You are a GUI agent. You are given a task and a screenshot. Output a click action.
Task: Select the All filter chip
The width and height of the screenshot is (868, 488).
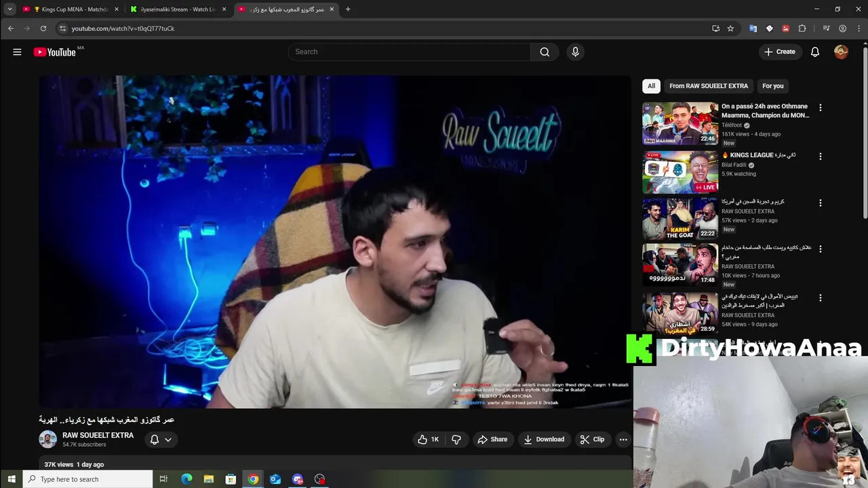[651, 86]
